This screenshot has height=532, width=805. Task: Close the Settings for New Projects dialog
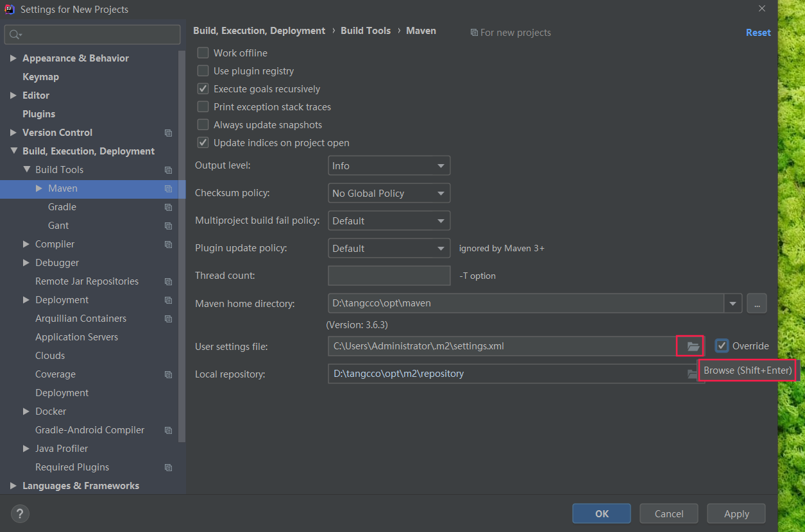click(x=762, y=9)
